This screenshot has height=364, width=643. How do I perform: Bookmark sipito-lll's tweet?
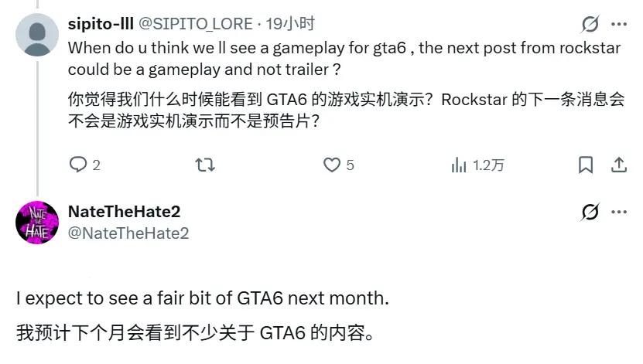(x=586, y=165)
